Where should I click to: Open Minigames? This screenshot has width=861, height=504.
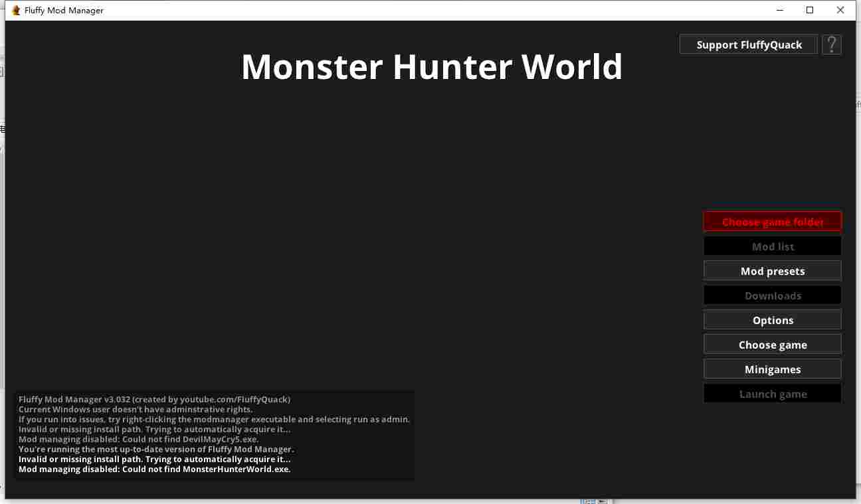click(x=773, y=369)
